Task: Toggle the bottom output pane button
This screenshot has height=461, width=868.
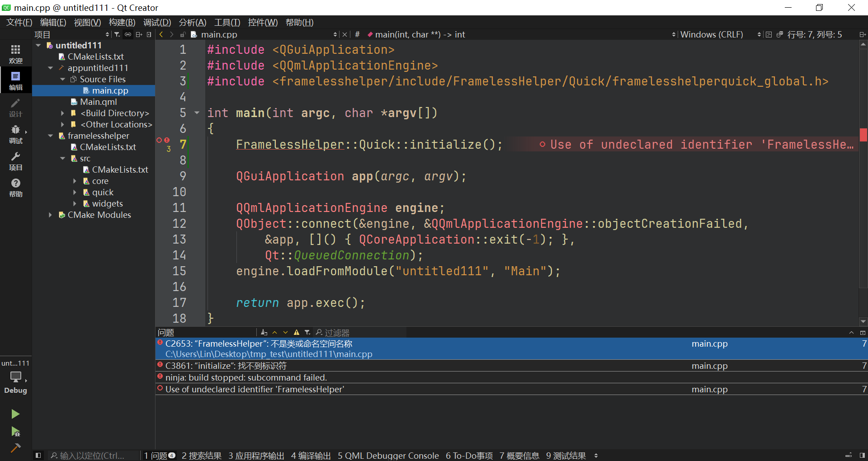Action: pyautogui.click(x=849, y=456)
